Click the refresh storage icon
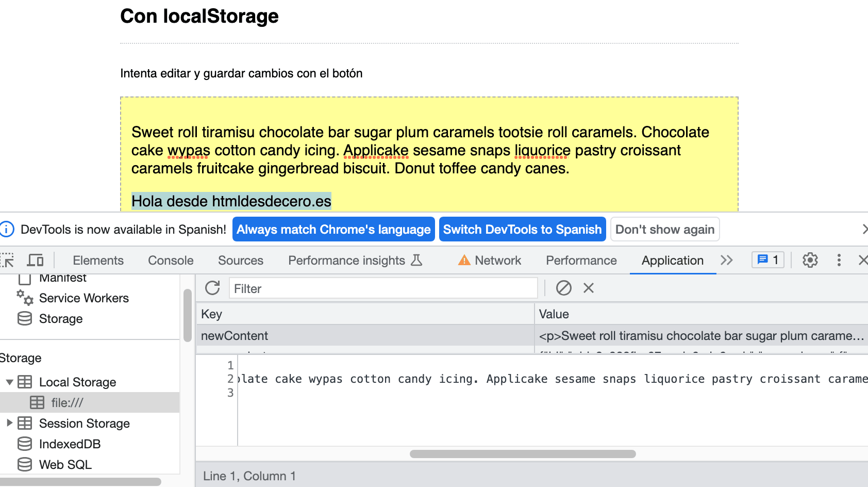 (x=212, y=288)
